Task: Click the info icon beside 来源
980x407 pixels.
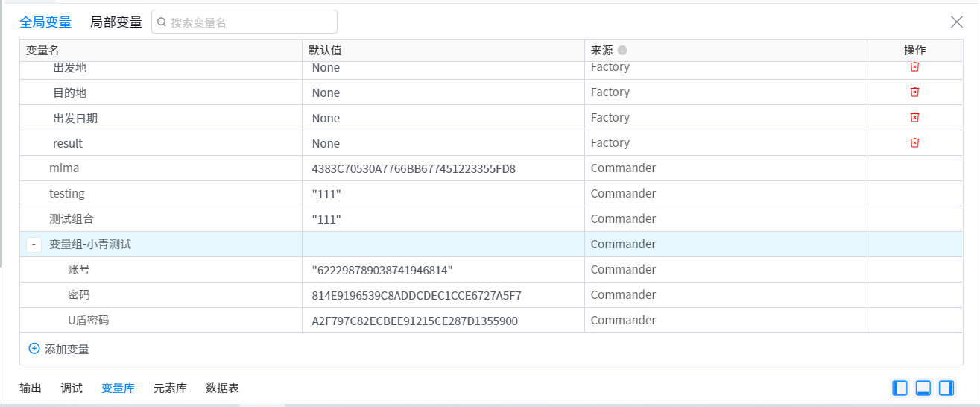Action: coord(622,51)
